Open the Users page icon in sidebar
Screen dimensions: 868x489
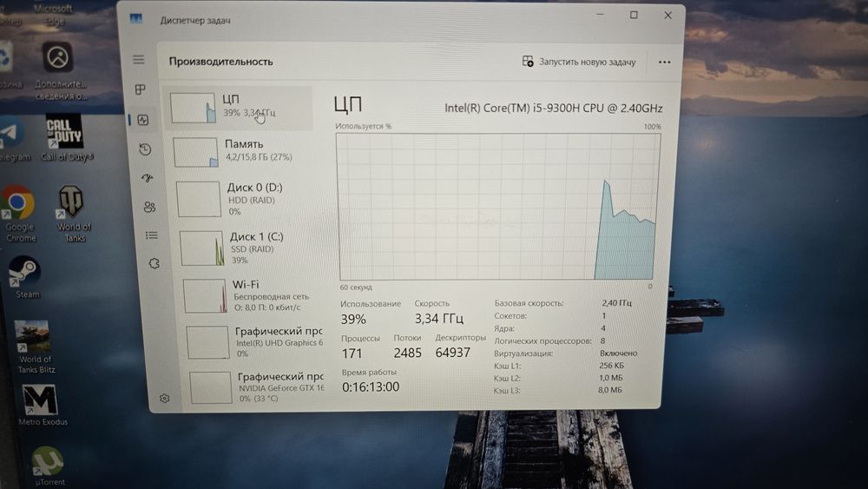[x=149, y=207]
